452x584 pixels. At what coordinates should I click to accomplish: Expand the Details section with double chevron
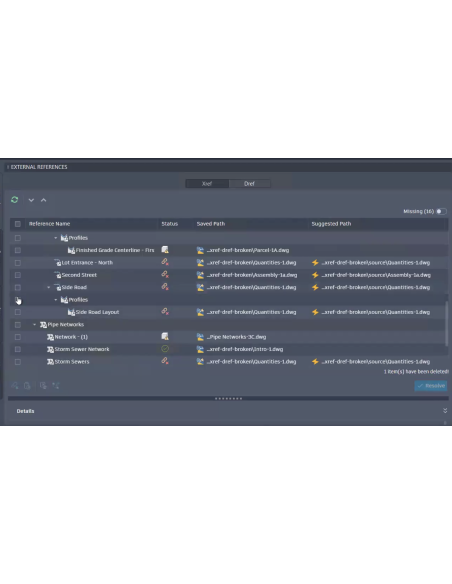point(445,410)
